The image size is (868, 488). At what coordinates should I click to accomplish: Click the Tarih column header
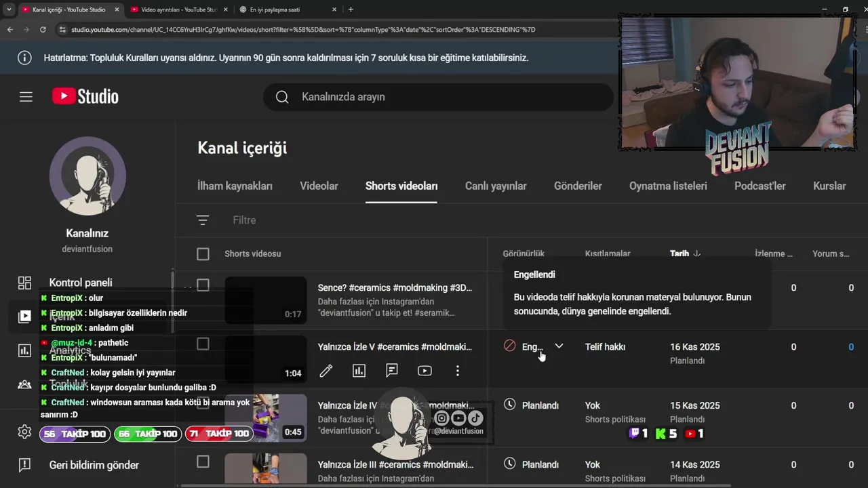click(679, 253)
